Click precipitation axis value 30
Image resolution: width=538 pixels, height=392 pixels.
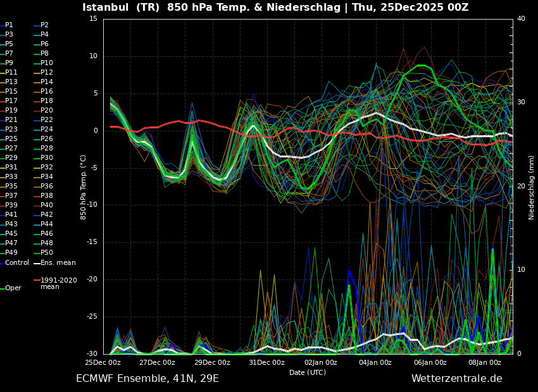coord(521,102)
